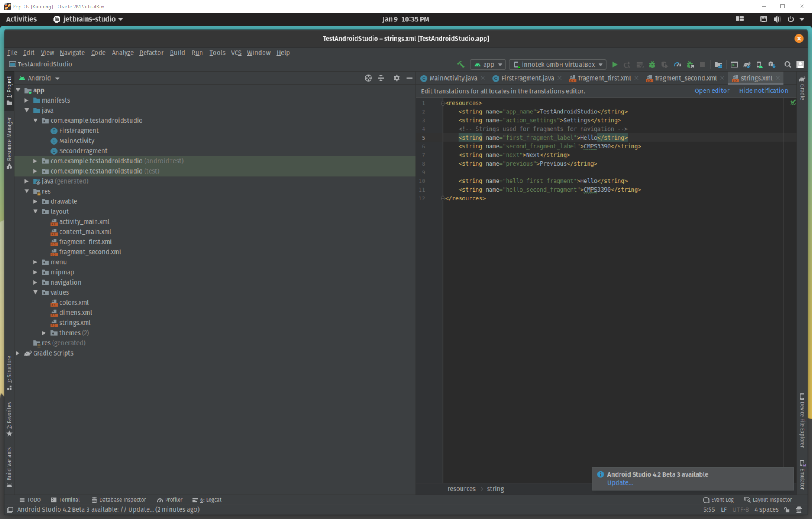Click the Search Everywhere magnifier icon

click(788, 65)
